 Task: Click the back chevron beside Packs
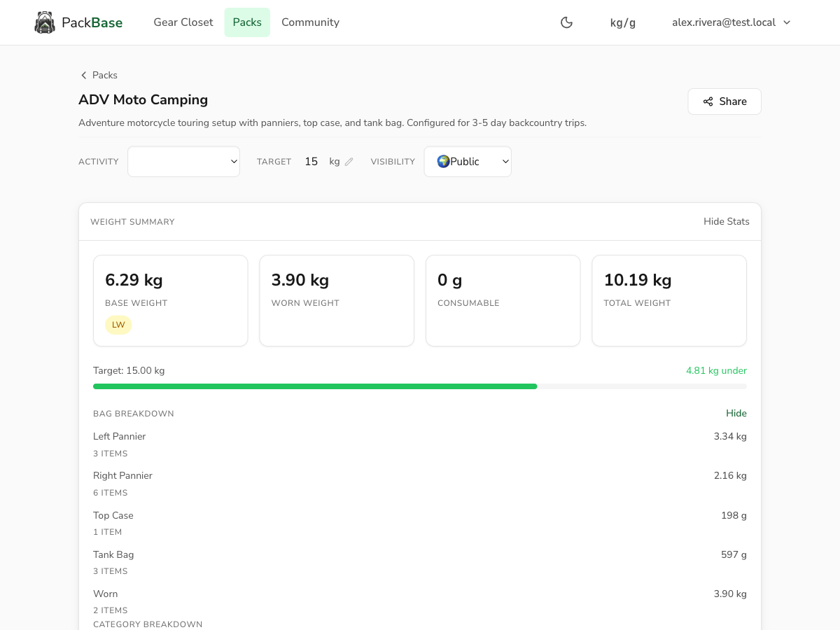coord(84,75)
